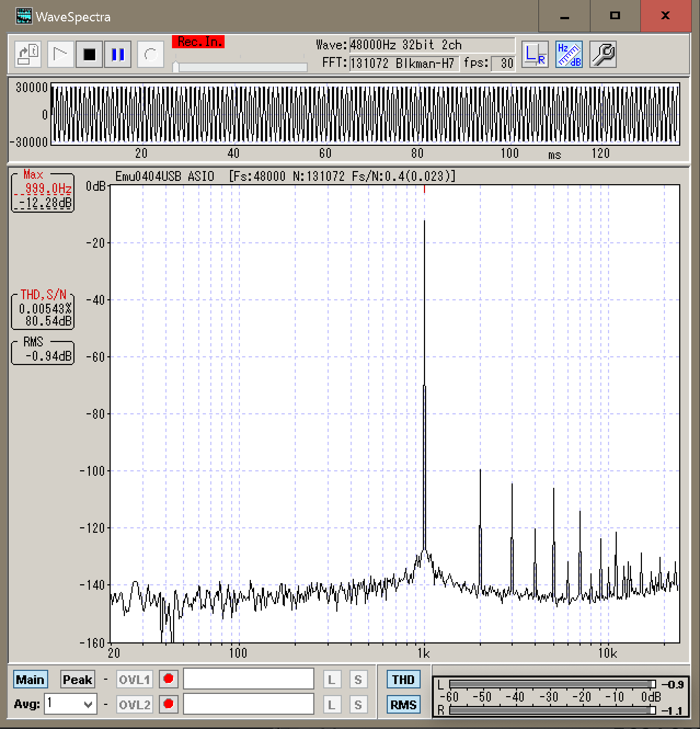Click the S button in OVL1 row
The width and height of the screenshot is (700, 729).
pyautogui.click(x=358, y=680)
